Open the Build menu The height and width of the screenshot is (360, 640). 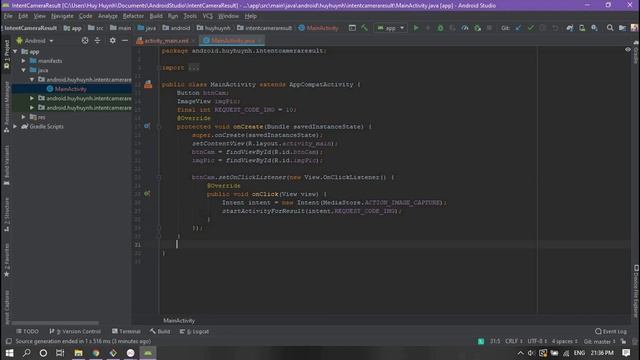[156, 16]
